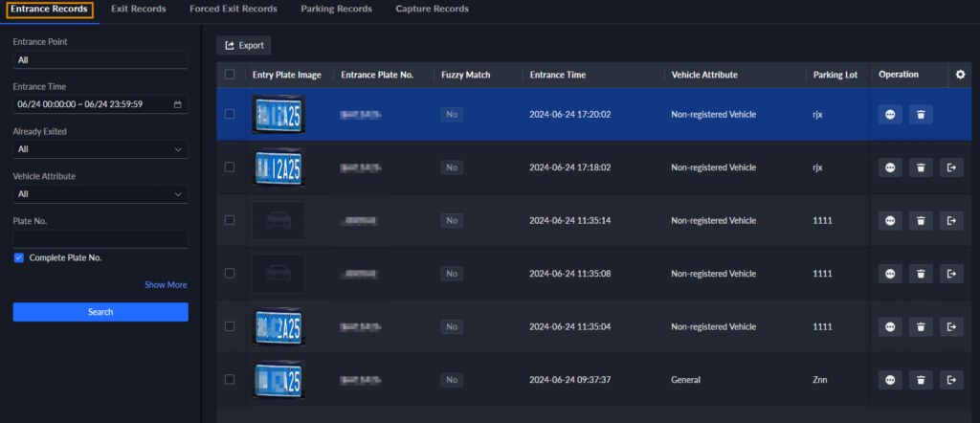Click Show More filter link

click(x=166, y=284)
